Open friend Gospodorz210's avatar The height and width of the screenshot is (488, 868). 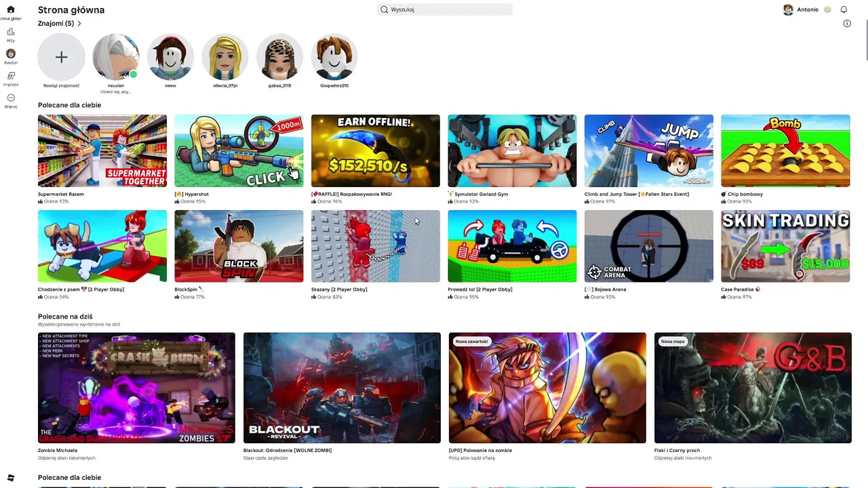[x=334, y=57]
